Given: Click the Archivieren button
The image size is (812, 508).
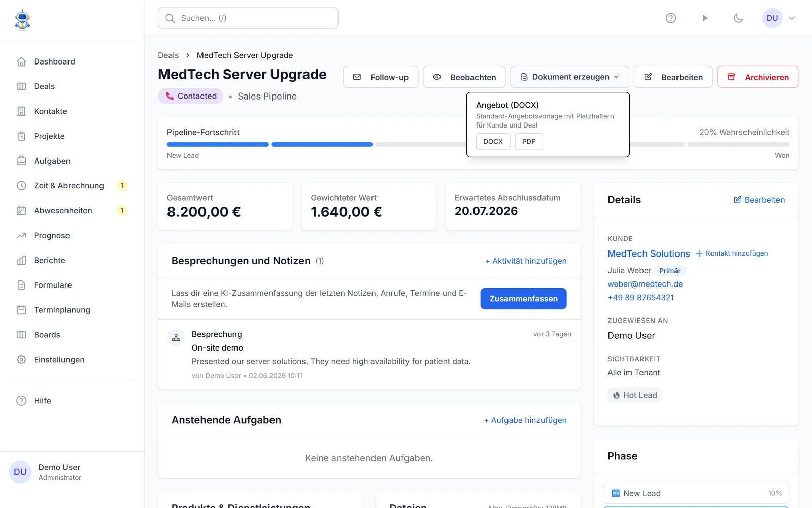Looking at the screenshot, I should 758,77.
